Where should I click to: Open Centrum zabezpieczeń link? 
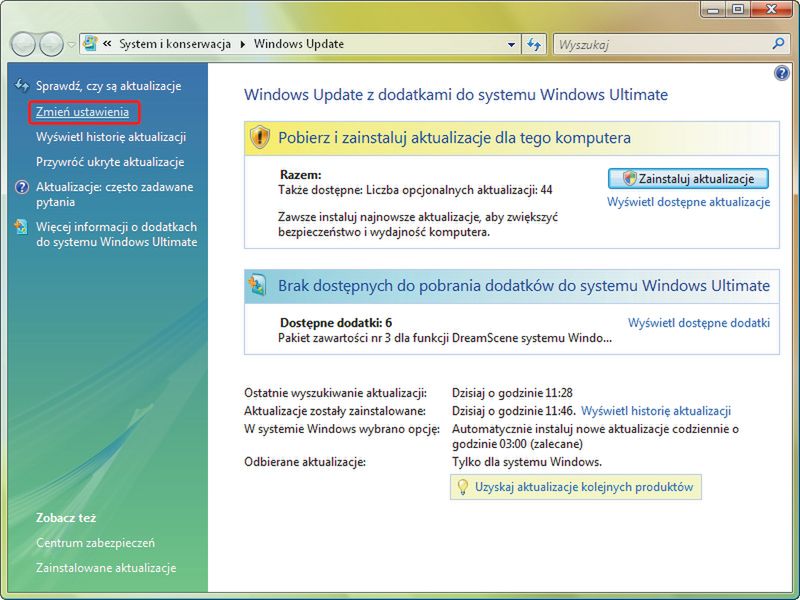click(95, 543)
